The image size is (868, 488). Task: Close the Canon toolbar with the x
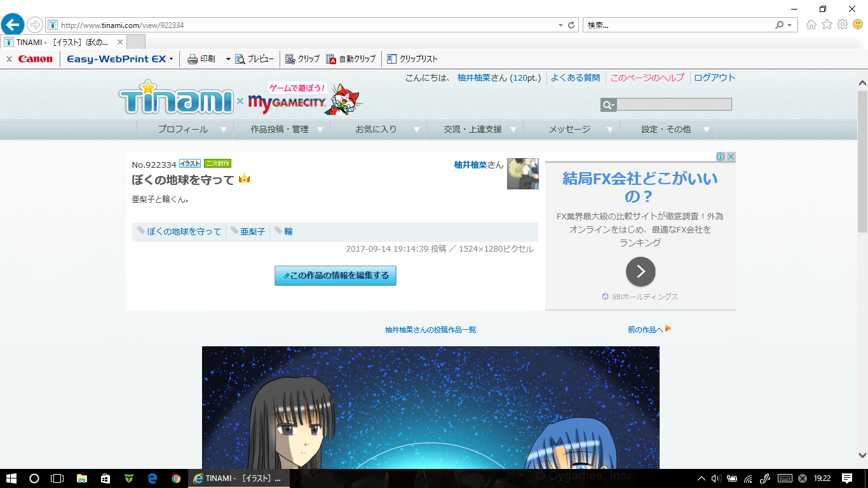pos(9,59)
